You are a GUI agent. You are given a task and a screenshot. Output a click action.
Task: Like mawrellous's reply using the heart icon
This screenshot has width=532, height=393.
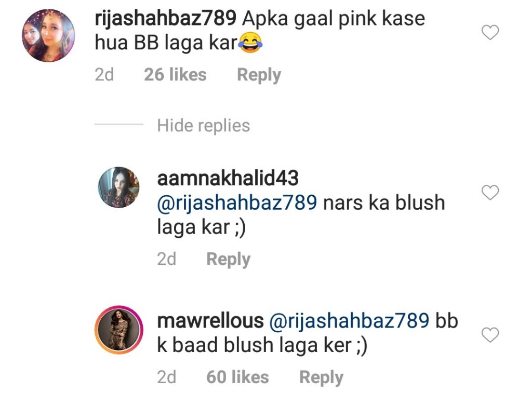click(x=490, y=335)
